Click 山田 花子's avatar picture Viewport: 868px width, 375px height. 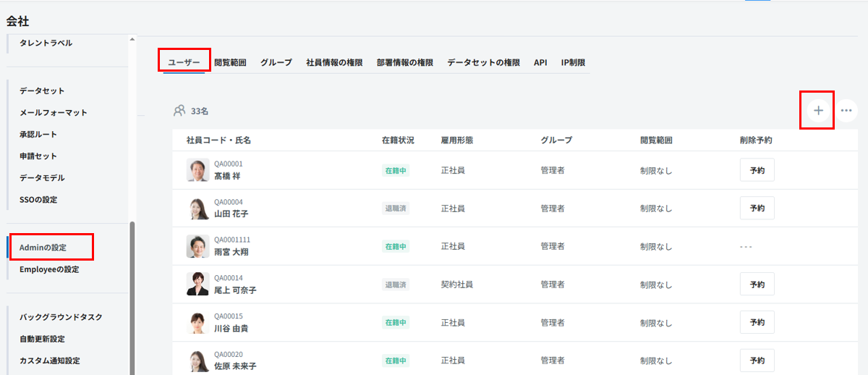coord(197,208)
